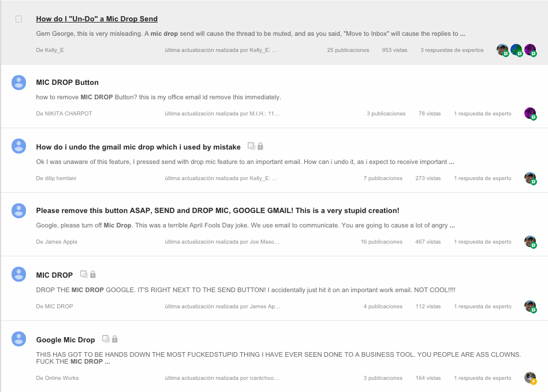Click the blue user avatar for the James Apple thread
This screenshot has width=548, height=392.
(19, 211)
